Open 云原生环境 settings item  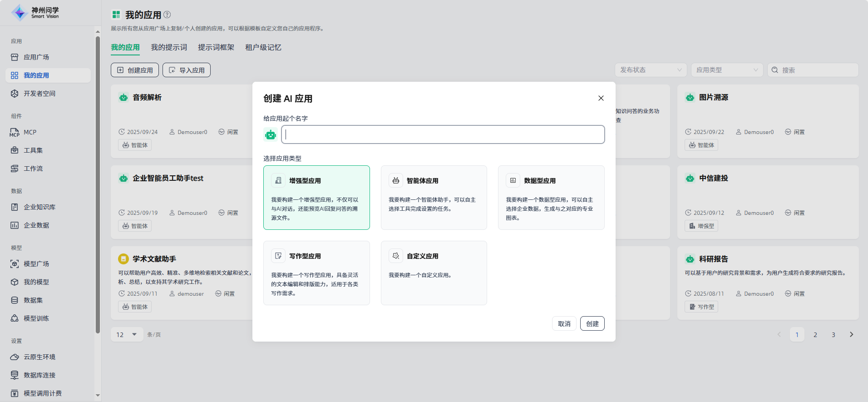pos(39,357)
